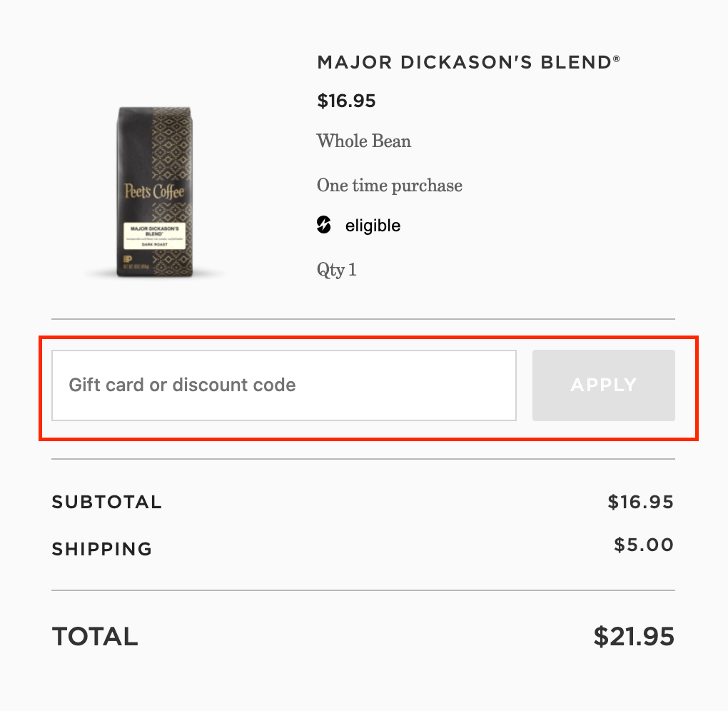This screenshot has height=711, width=728.
Task: Adjust the Qty 1 quantity selector
Action: [336, 270]
